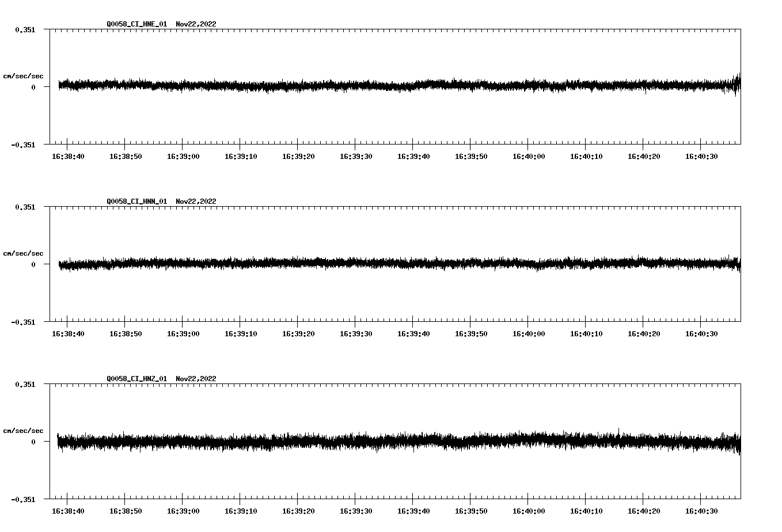Click the zero axis label on the HNN plot
782x532 pixels.
pyautogui.click(x=33, y=265)
